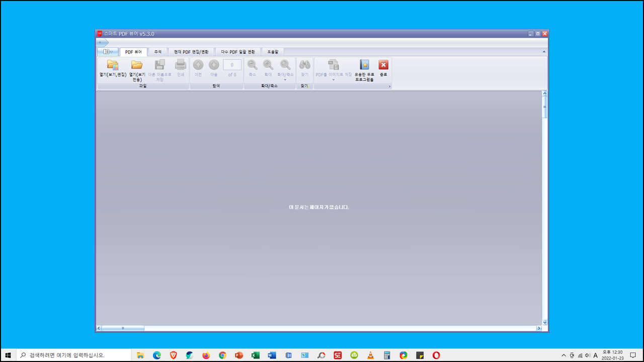Image resolution: width=644 pixels, height=362 pixels.
Task: Expand the last ribbon group launcher arrow
Action: pos(389,86)
